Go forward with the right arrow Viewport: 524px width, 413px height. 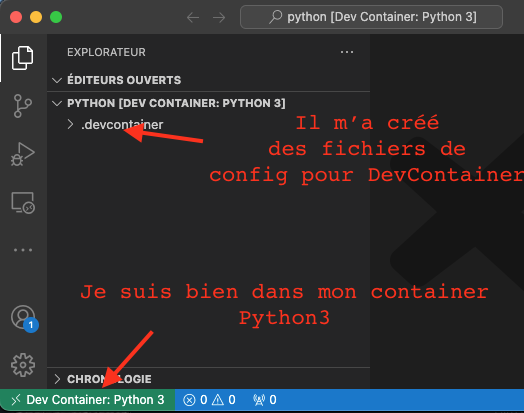point(219,17)
